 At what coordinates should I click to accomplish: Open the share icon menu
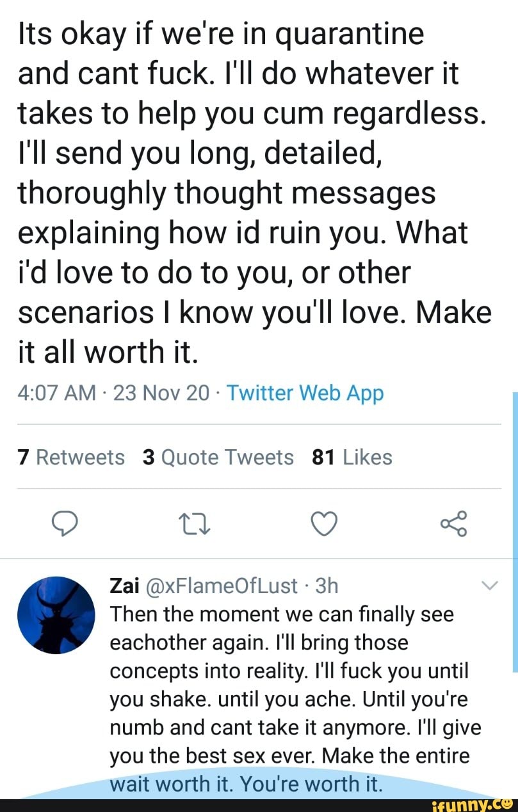(x=455, y=523)
